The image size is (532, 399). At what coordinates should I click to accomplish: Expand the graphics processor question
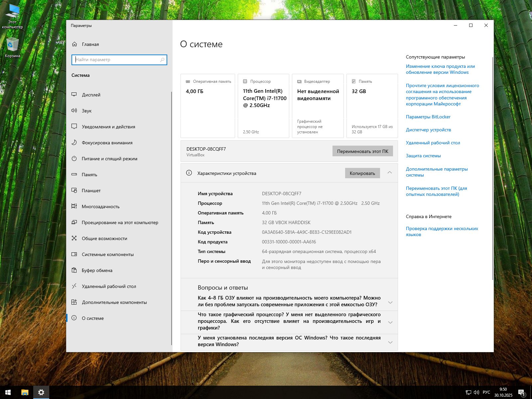pos(390,322)
